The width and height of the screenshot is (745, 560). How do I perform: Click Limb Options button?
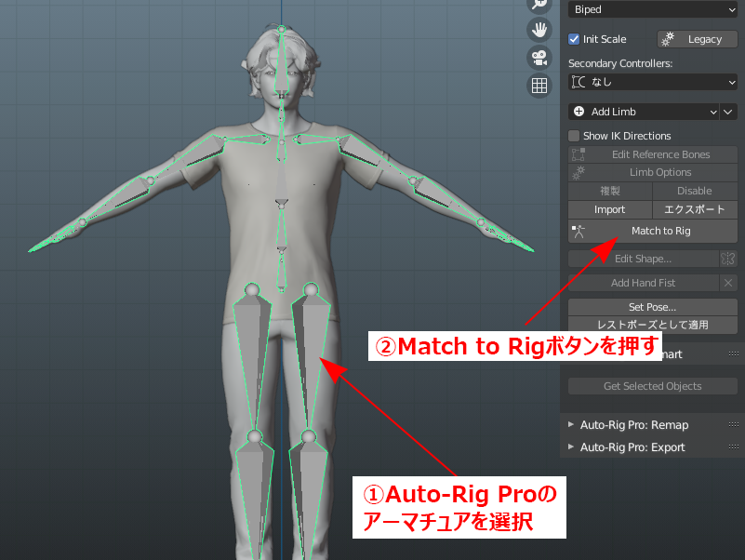[x=653, y=173]
